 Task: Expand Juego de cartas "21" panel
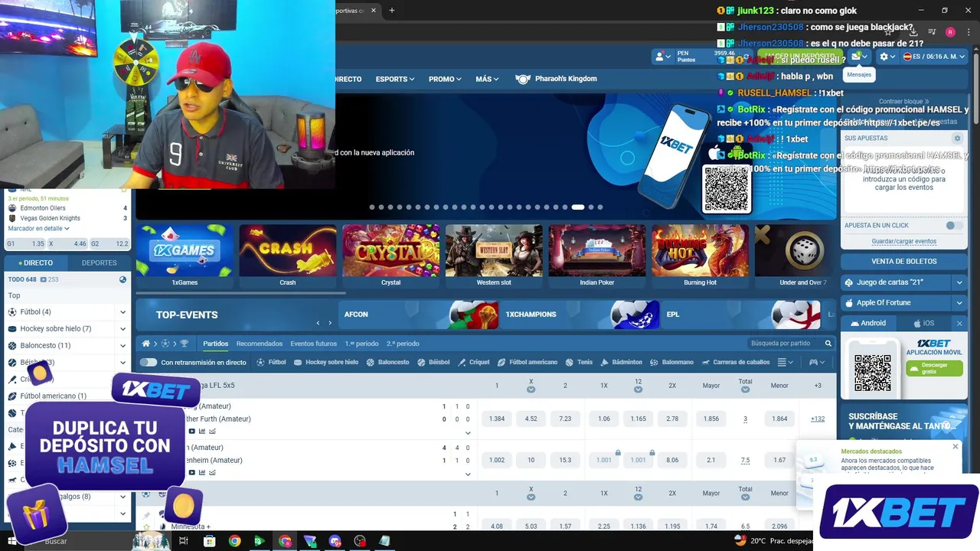[959, 282]
